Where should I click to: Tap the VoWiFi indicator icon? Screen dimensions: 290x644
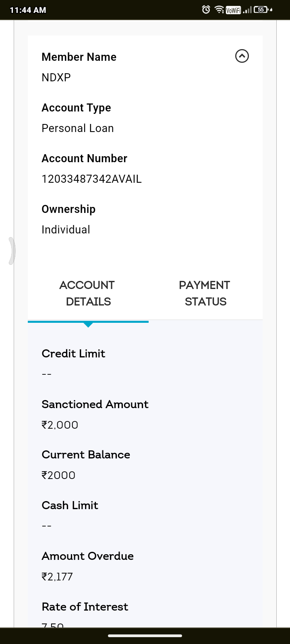tap(233, 10)
